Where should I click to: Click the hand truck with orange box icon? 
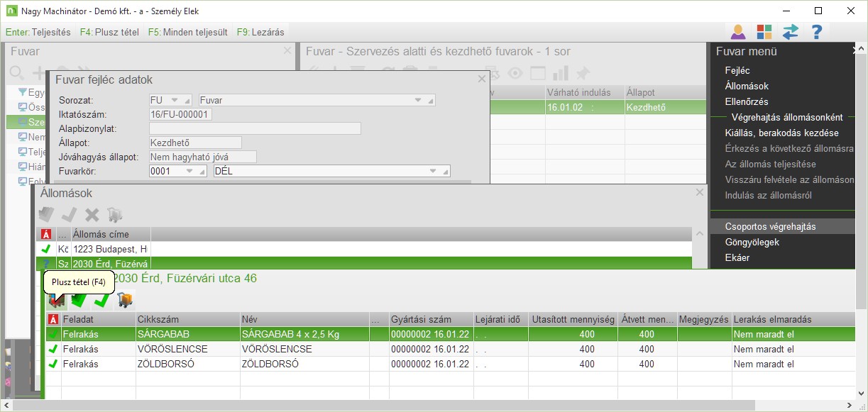pyautogui.click(x=124, y=301)
